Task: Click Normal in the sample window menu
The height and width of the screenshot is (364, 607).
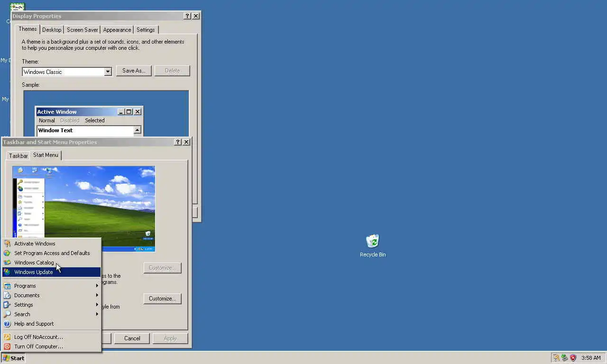Action: [x=46, y=120]
